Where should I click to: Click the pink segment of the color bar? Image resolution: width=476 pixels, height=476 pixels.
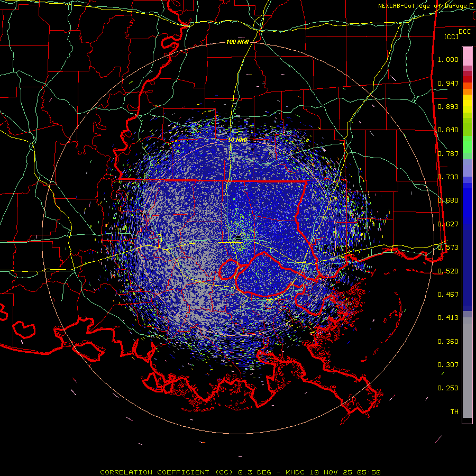coord(467,57)
